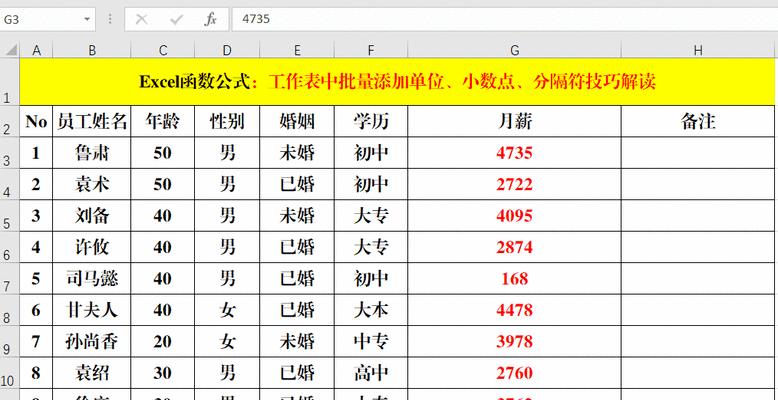This screenshot has width=778, height=400.
Task: Click the formula bar showing 4735
Action: coord(505,19)
